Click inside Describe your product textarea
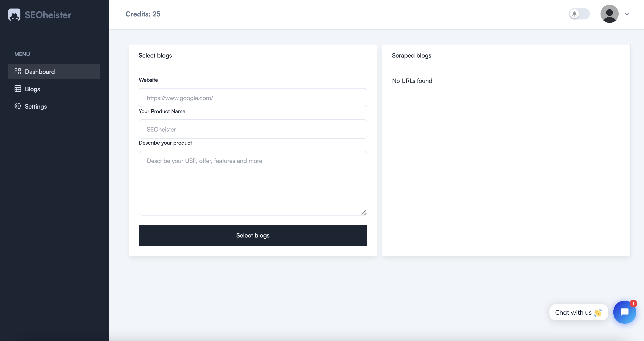Viewport: 644px width, 341px height. (x=253, y=183)
